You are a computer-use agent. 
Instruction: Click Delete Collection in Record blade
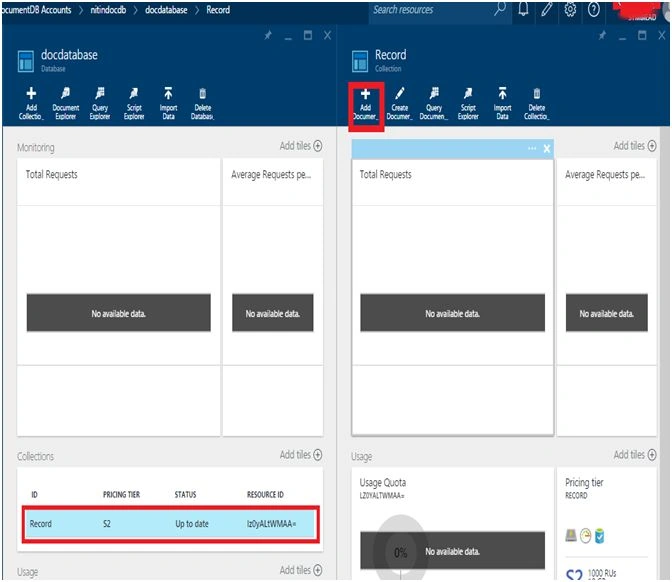pos(537,104)
